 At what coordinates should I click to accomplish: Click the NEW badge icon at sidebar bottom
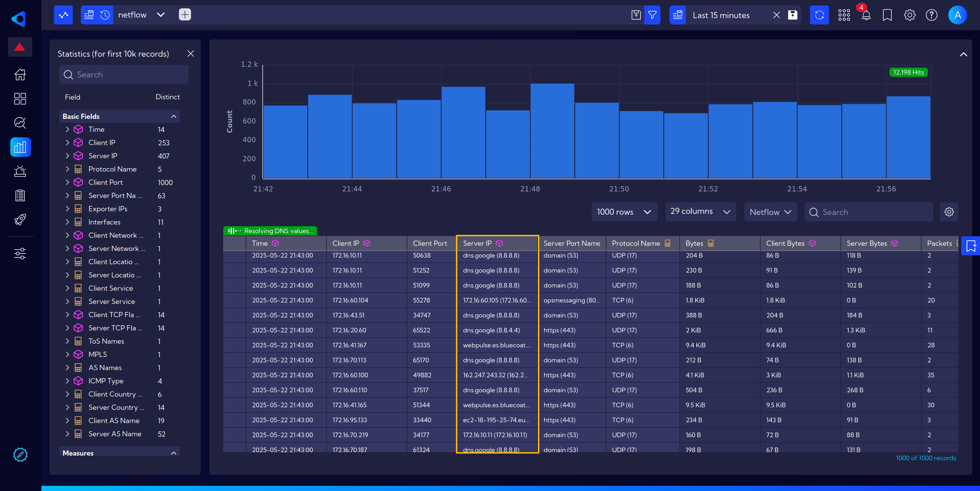point(20,454)
